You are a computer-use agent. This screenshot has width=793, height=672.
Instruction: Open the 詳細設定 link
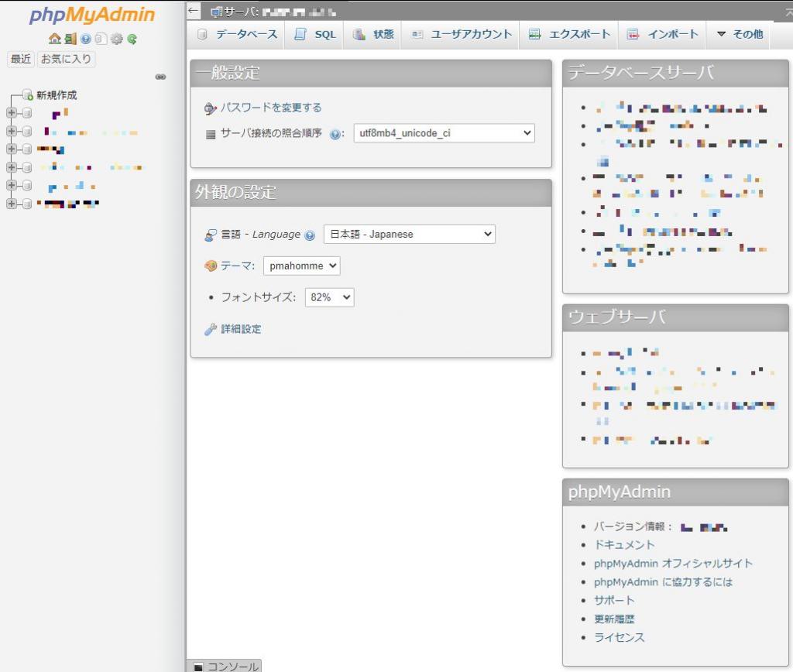pos(242,329)
